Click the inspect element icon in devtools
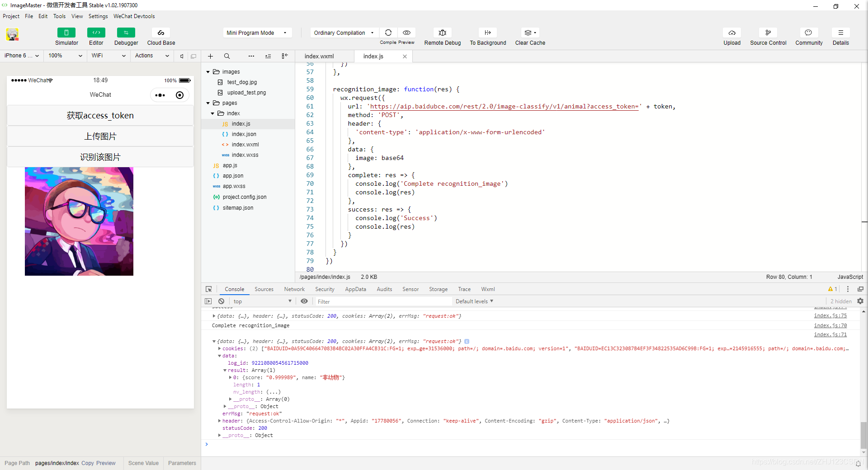Viewport: 868px width, 470px height. coord(209,289)
